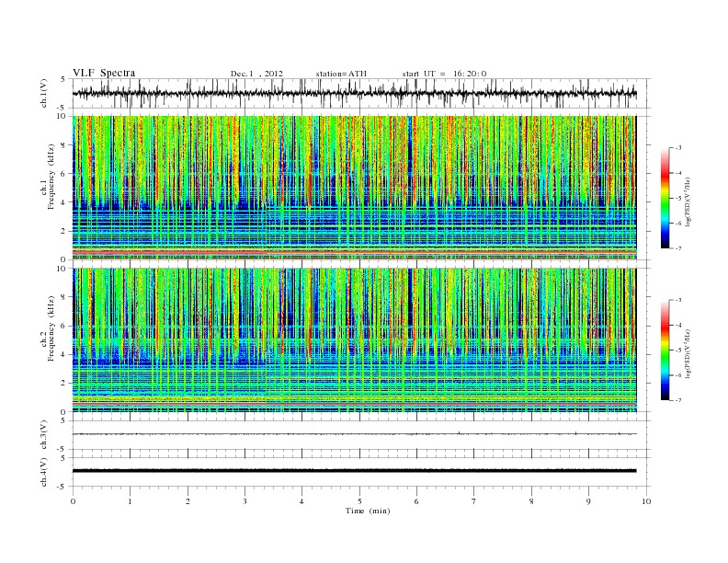Click the time axis tick label "2"
Image resolution: width=728 pixels, height=563 pixels.
(x=188, y=501)
